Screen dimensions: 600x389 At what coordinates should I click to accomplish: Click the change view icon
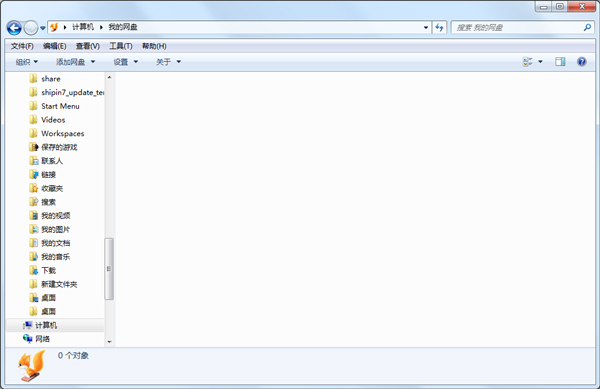tap(528, 62)
